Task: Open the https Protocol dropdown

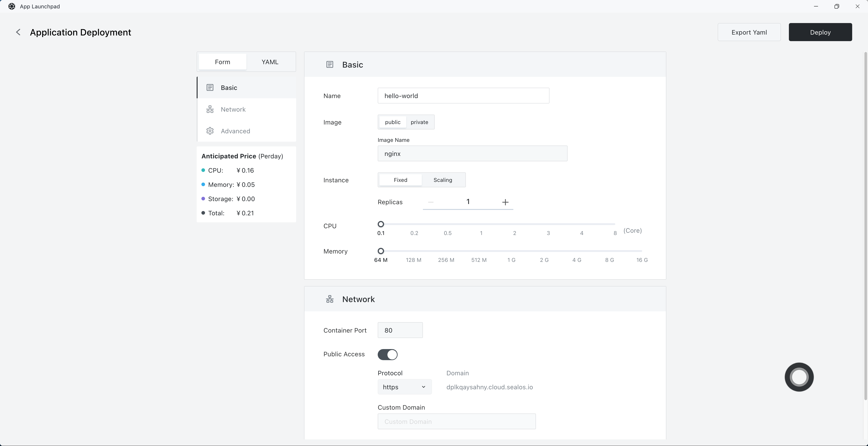Action: click(404, 387)
